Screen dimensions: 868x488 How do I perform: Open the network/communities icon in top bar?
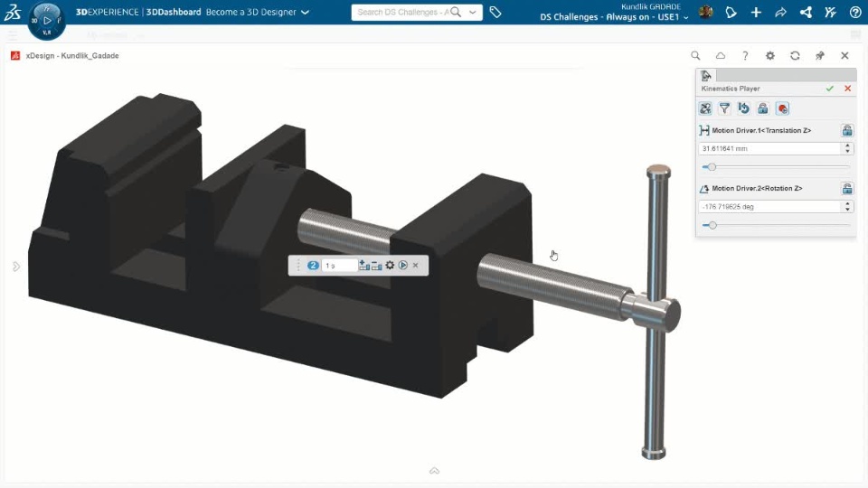pyautogui.click(x=806, y=12)
